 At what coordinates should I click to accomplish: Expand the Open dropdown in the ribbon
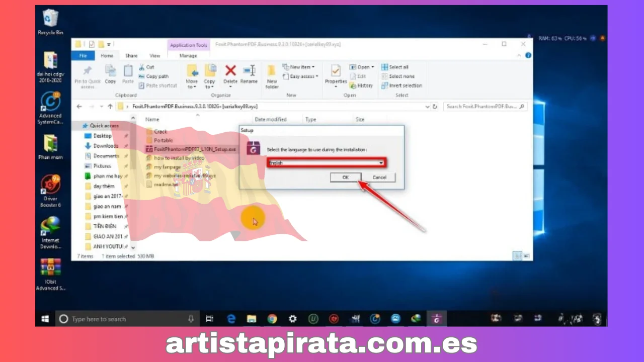pos(362,67)
